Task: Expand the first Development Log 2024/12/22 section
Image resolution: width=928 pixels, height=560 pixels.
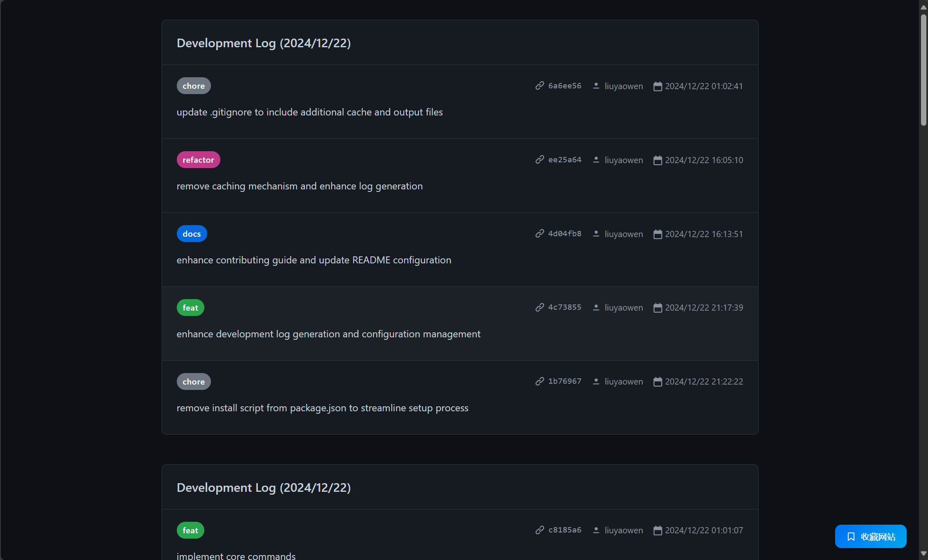Action: (263, 42)
